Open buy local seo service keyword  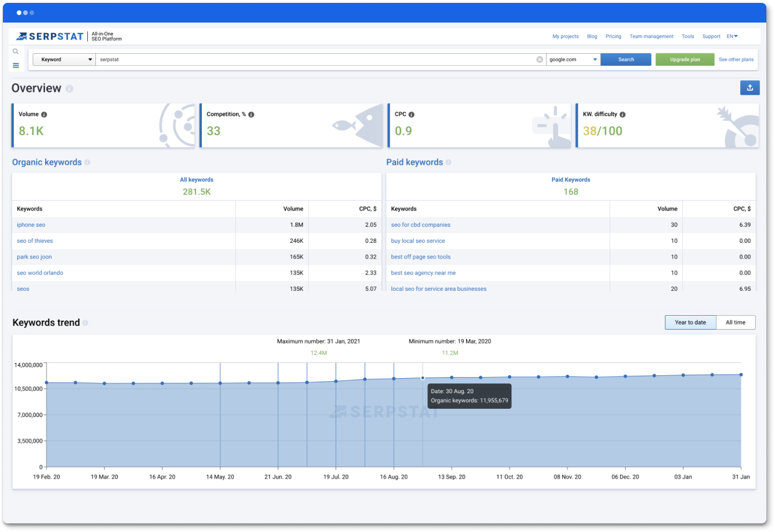[418, 241]
